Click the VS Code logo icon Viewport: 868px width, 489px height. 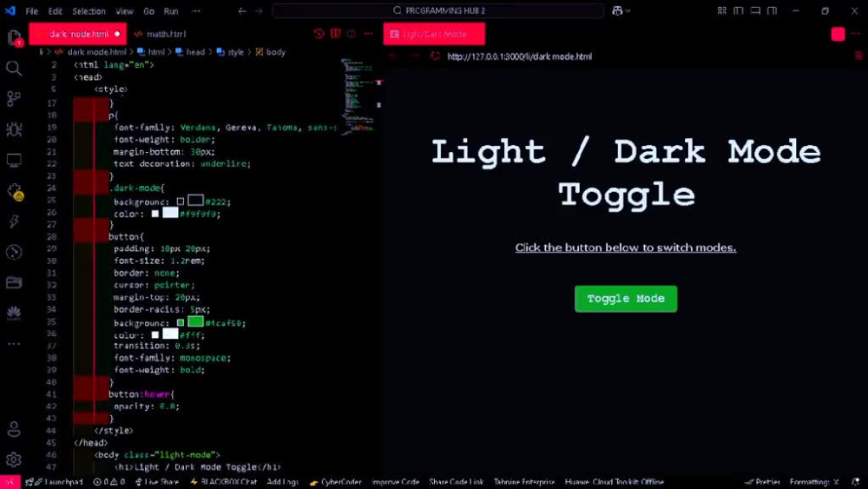click(10, 10)
